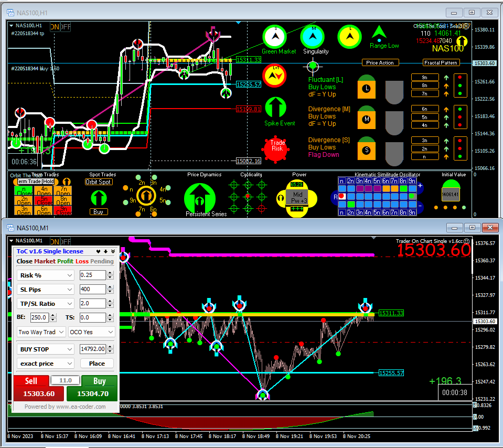The image size is (503, 448).
Task: Click the down-arrow icon in ToC header
Action: 106,252
